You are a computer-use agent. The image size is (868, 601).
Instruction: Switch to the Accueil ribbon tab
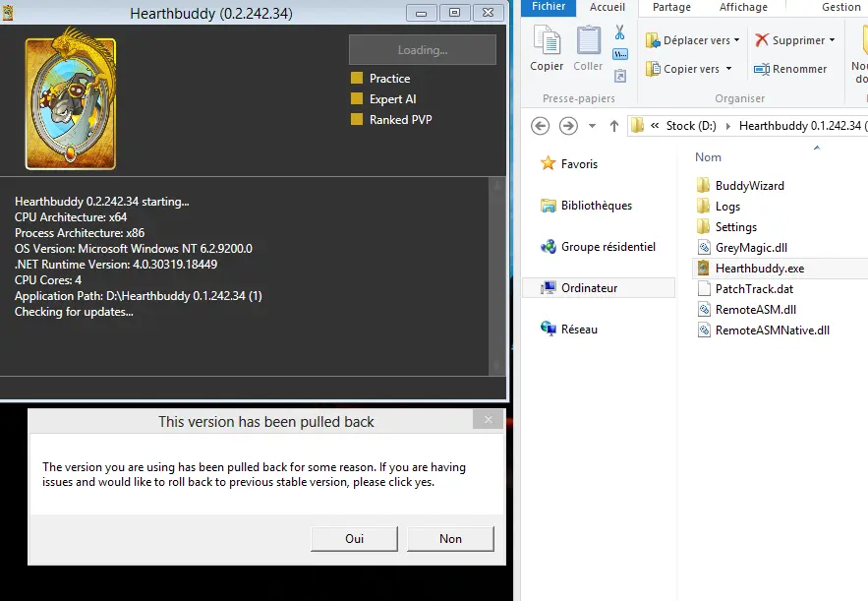[608, 7]
